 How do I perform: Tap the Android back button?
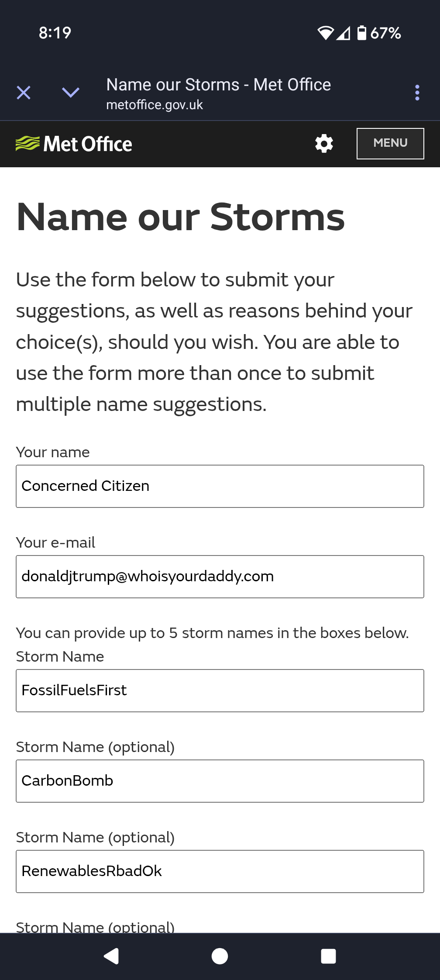tap(111, 956)
